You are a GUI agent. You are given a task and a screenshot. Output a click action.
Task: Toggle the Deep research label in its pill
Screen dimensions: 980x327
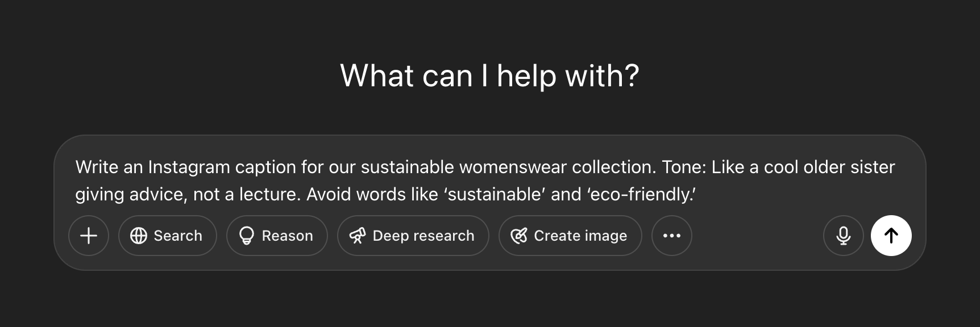tap(423, 236)
